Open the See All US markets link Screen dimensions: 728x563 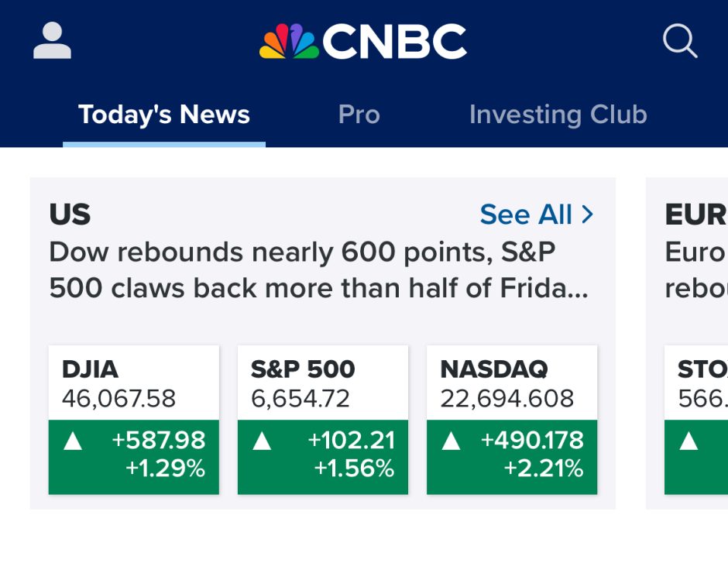pyautogui.click(x=527, y=215)
